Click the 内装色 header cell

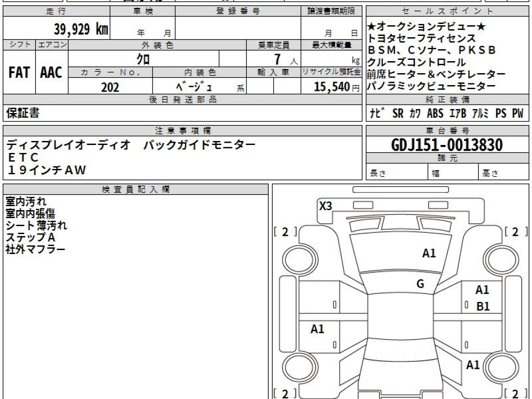tap(199, 72)
